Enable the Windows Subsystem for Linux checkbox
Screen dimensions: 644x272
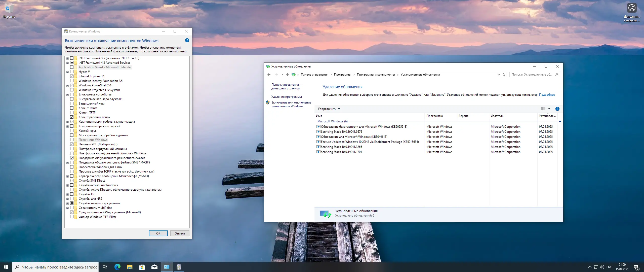pyautogui.click(x=72, y=167)
